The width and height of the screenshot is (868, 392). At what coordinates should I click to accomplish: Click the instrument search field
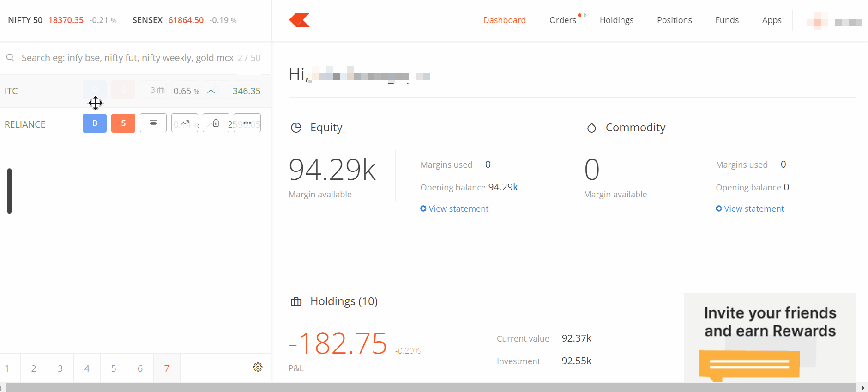tap(127, 58)
